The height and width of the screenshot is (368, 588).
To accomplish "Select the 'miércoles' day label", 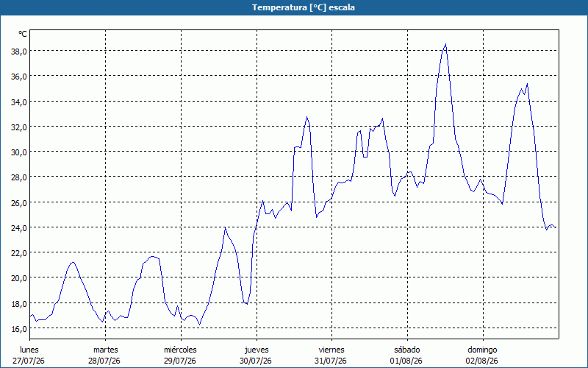I will pyautogui.click(x=180, y=350).
